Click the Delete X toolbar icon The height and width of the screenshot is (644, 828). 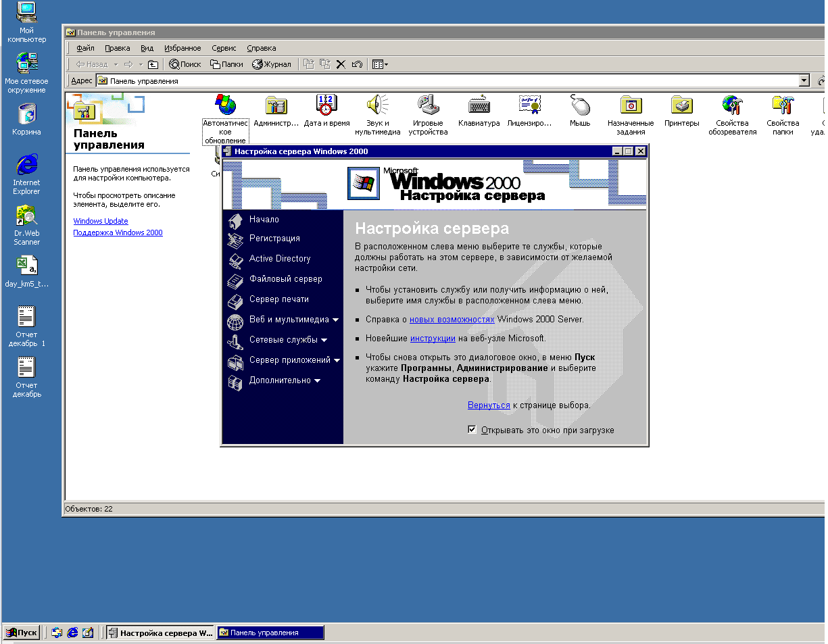click(x=341, y=64)
